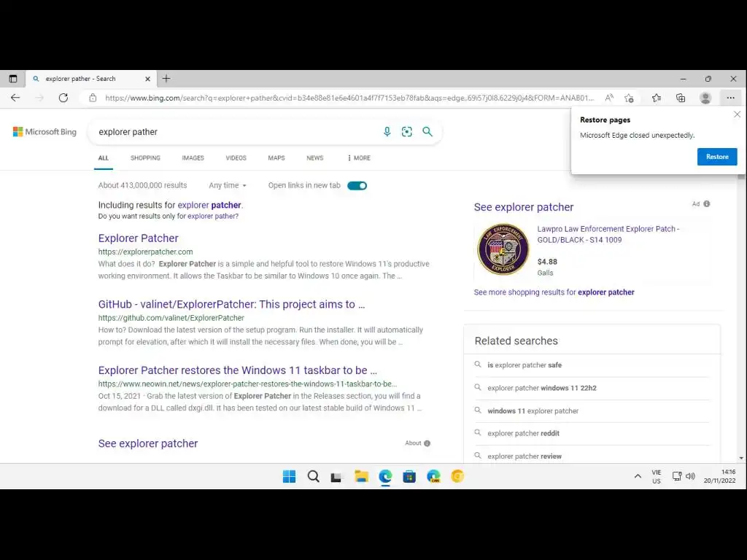Screen dimensions: 747x560
Task: Toggle Open links in new tab
Action: pyautogui.click(x=357, y=186)
